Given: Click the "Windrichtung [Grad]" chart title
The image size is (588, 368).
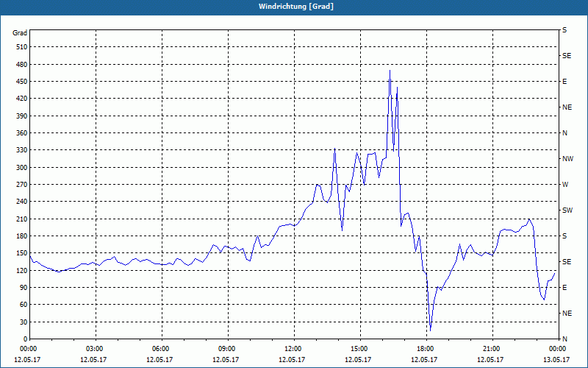Looking at the screenshot, I should click(x=296, y=7).
